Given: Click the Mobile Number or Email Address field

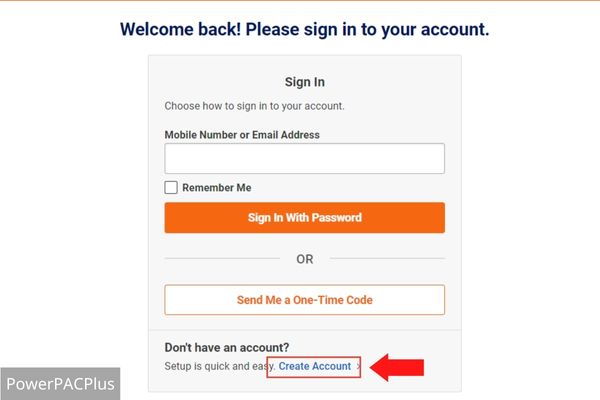Looking at the screenshot, I should 305,158.
